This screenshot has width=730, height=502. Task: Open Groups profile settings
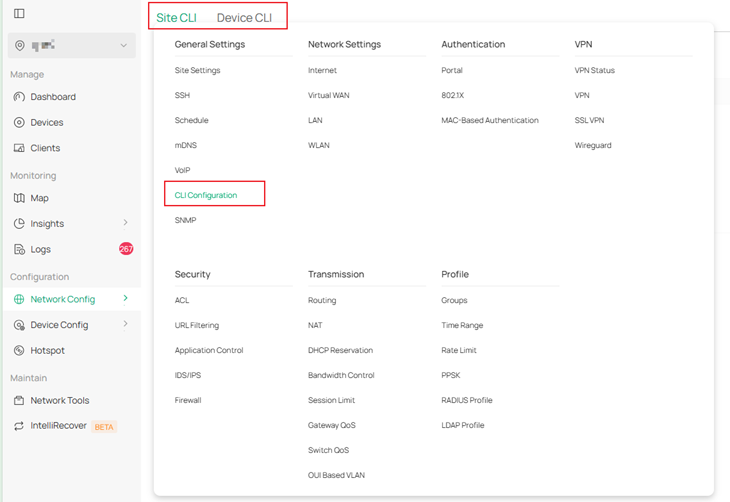[x=454, y=300]
